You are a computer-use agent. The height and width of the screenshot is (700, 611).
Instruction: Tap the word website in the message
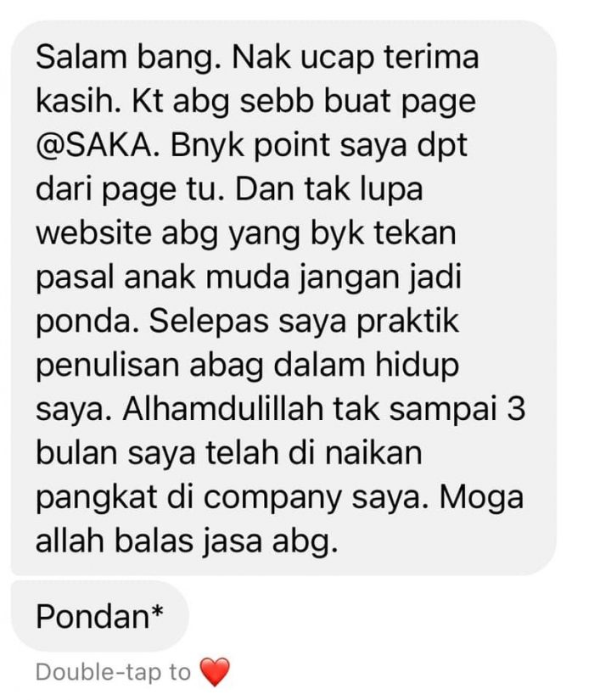coord(93,233)
